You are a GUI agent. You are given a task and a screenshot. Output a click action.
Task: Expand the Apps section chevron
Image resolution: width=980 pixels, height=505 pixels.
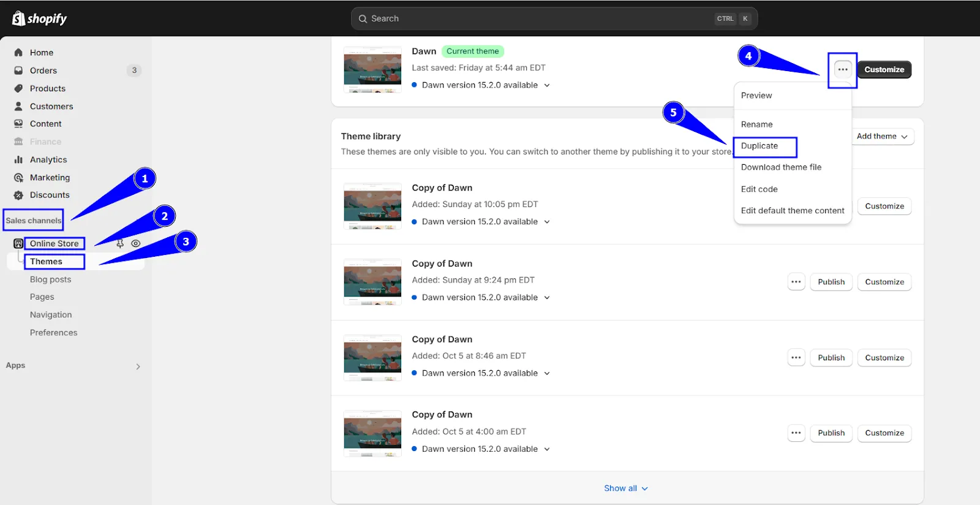pos(138,366)
